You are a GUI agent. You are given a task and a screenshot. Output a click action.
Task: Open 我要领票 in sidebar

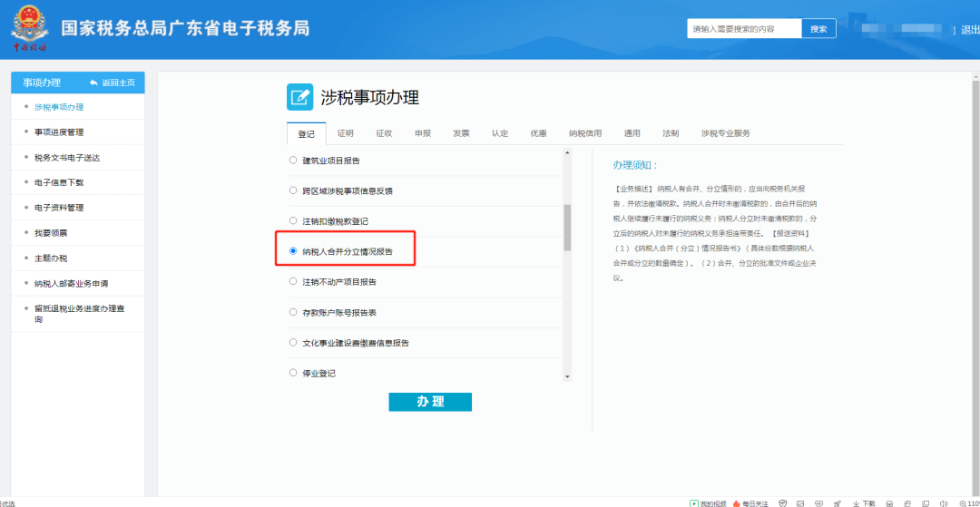(x=51, y=233)
